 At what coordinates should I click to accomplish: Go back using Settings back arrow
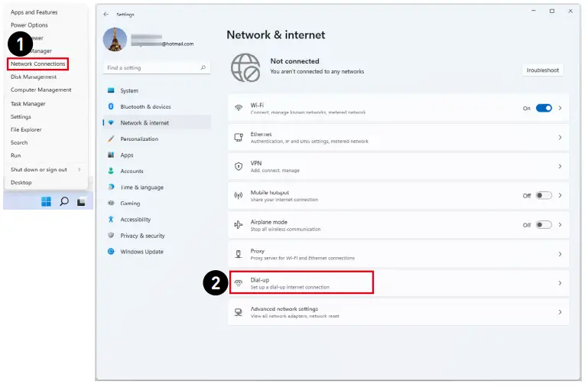pyautogui.click(x=106, y=14)
